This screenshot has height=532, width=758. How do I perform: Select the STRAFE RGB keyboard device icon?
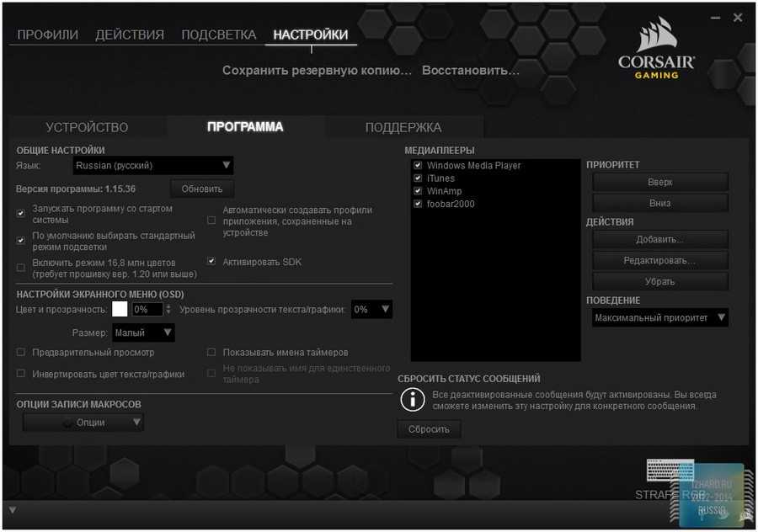pyautogui.click(x=670, y=473)
